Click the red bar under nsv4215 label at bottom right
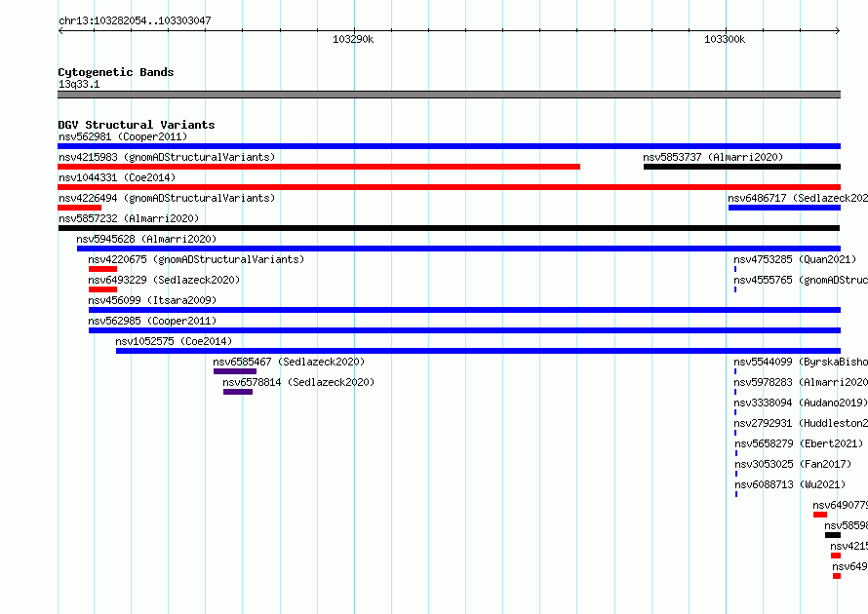 836,556
